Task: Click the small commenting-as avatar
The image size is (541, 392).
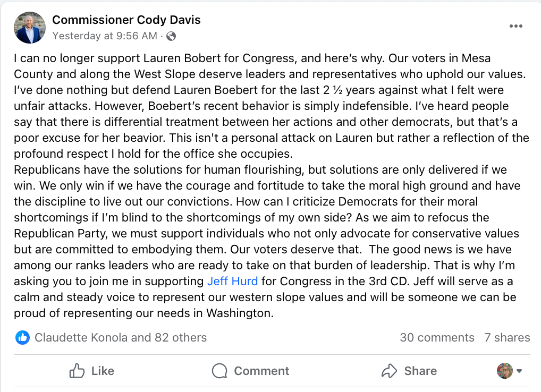Action: [x=504, y=371]
